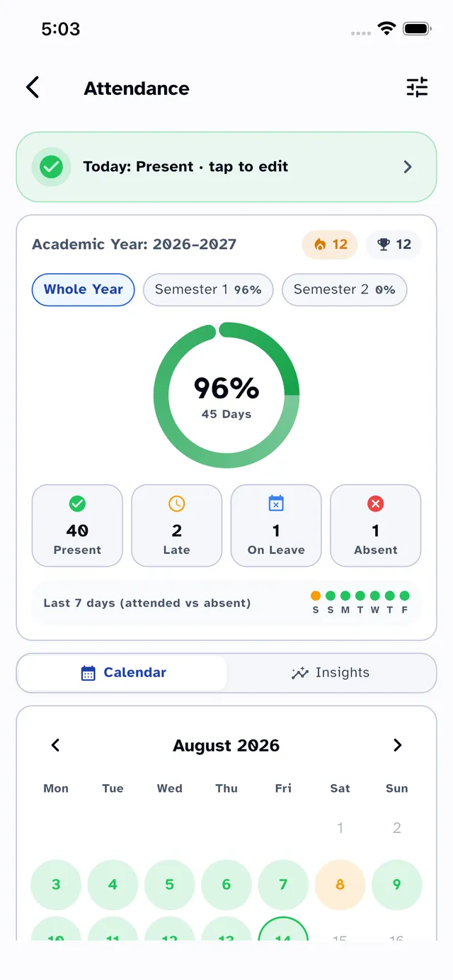Open the Present card showing 40
Viewport: 453px width, 980px height.
(77, 526)
